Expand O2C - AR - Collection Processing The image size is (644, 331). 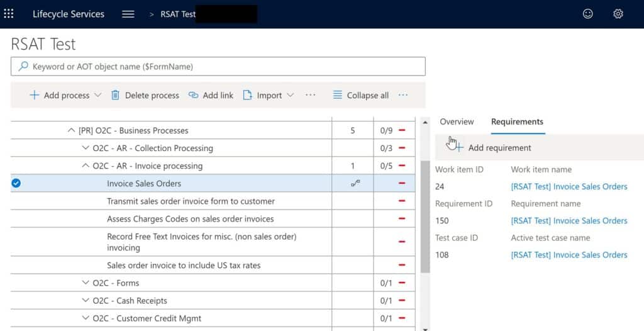[x=86, y=148]
